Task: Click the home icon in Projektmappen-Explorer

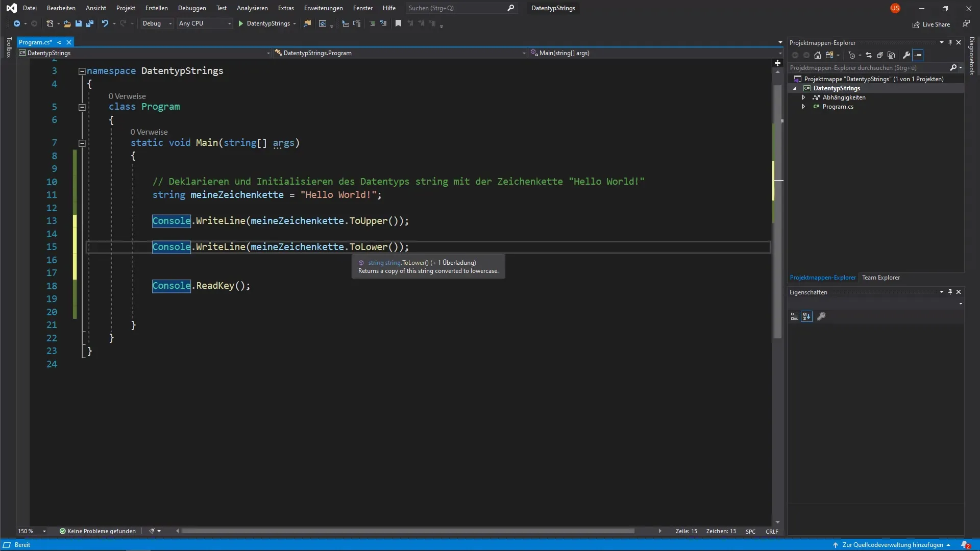Action: (x=818, y=55)
